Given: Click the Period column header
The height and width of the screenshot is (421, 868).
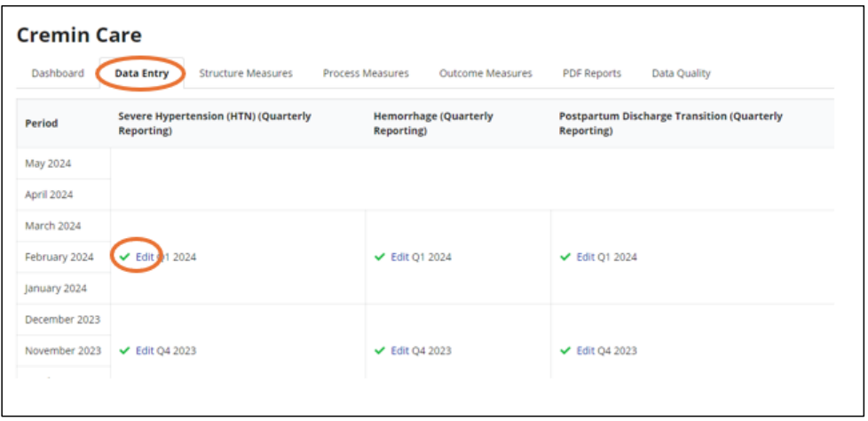Looking at the screenshot, I should click(41, 123).
